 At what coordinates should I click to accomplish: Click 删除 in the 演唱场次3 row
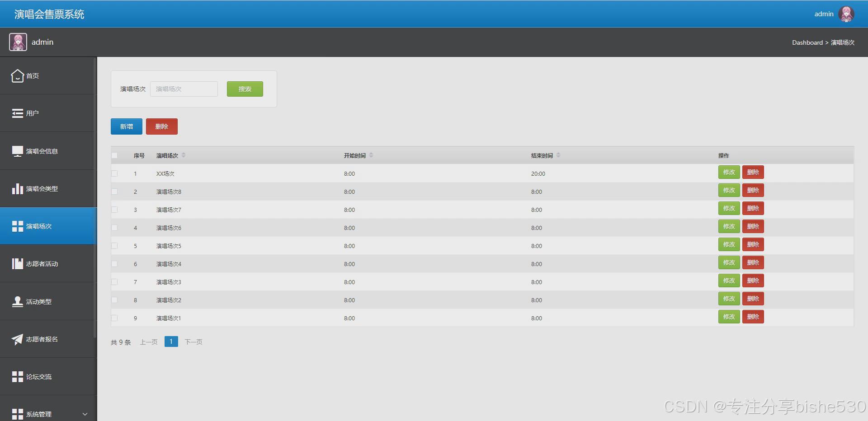click(753, 281)
